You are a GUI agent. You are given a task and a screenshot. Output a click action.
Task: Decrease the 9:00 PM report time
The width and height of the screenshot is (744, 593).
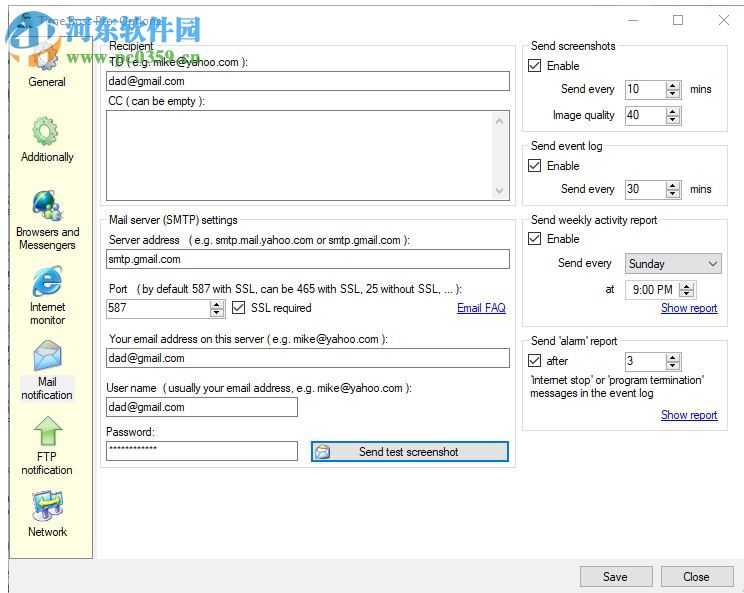686,294
